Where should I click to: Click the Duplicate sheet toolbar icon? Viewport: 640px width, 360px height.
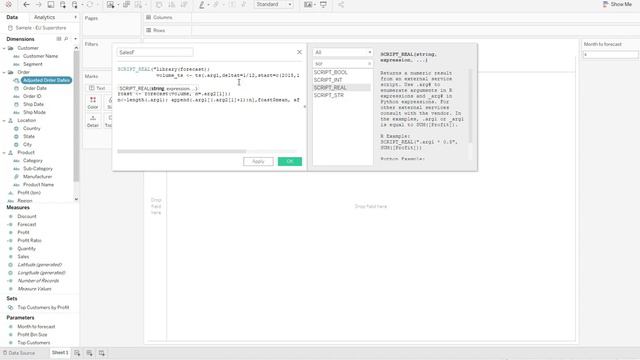(127, 4)
